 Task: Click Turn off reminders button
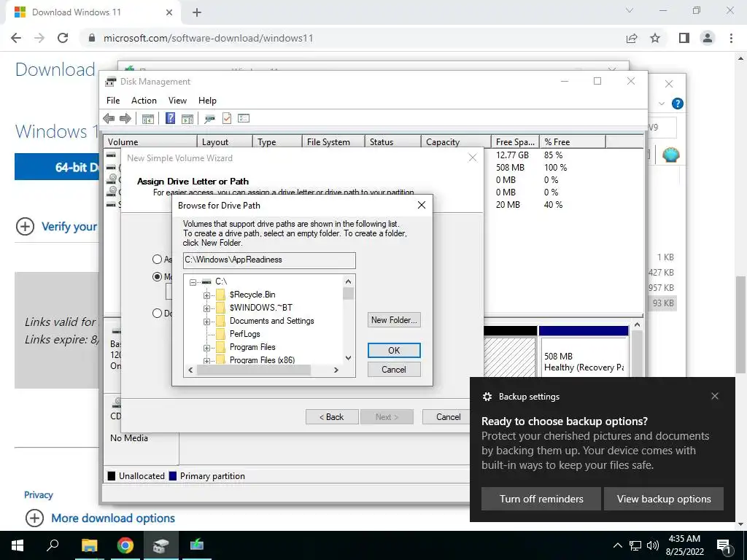tap(541, 499)
